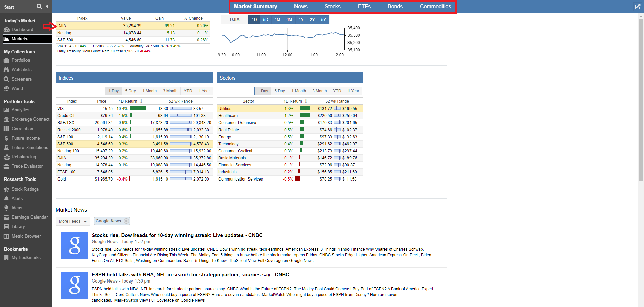Click the Correlation grid icon
644x307 pixels.
[x=6, y=129]
